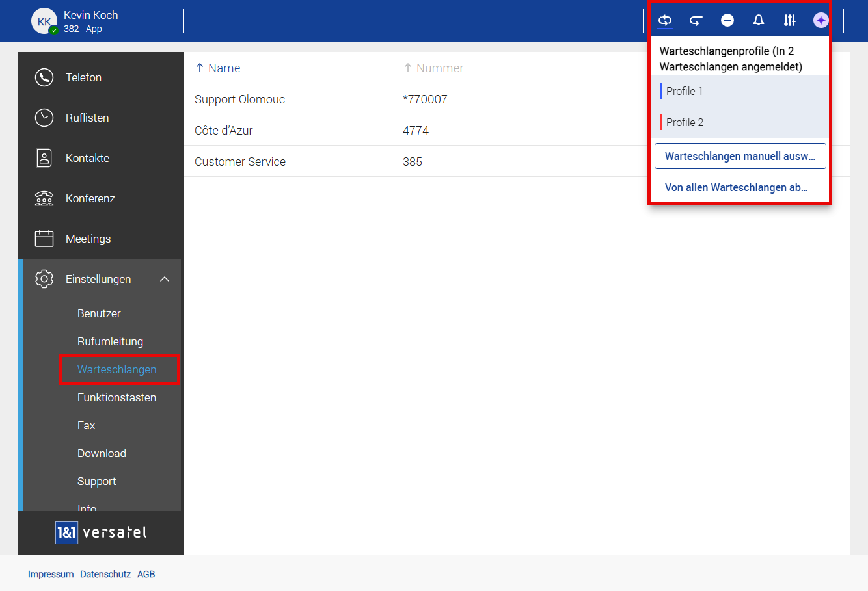Click the purple sparkle assistant icon

coord(821,20)
